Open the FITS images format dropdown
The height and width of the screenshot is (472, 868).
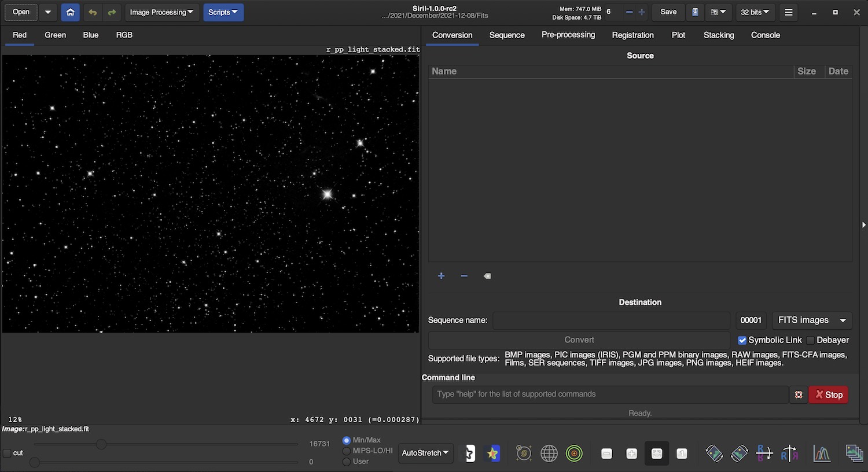(x=811, y=320)
